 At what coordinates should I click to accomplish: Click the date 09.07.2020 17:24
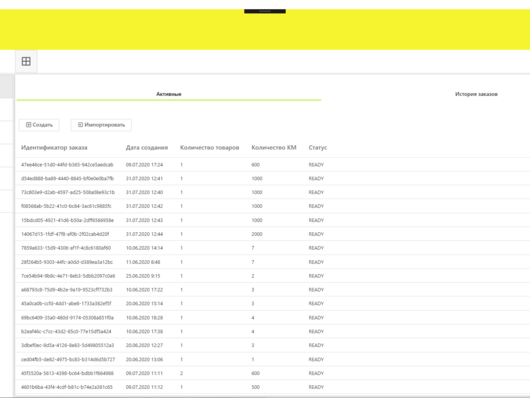pos(144,165)
